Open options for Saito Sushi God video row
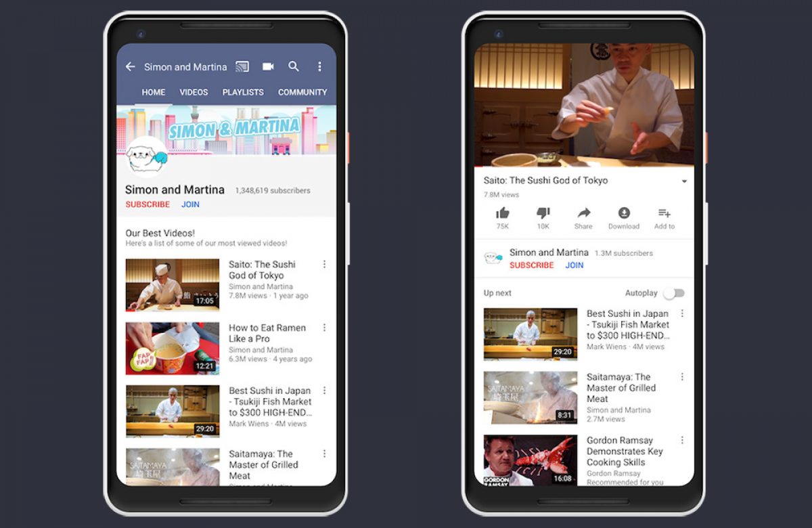Viewport: 812px width, 528px height. [x=324, y=264]
